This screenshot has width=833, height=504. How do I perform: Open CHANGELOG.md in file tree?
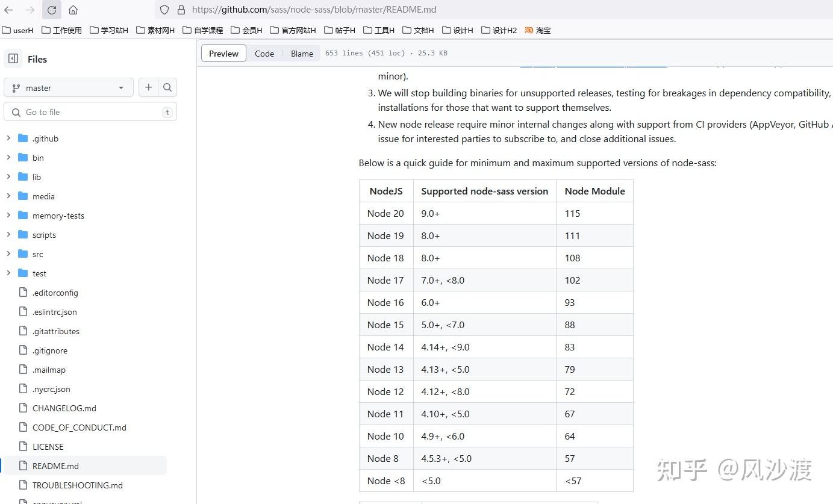[64, 408]
